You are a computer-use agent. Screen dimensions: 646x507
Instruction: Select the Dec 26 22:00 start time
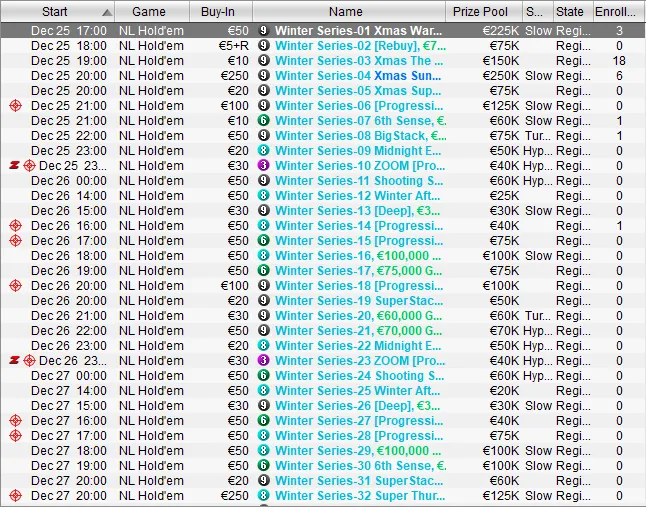(69, 331)
